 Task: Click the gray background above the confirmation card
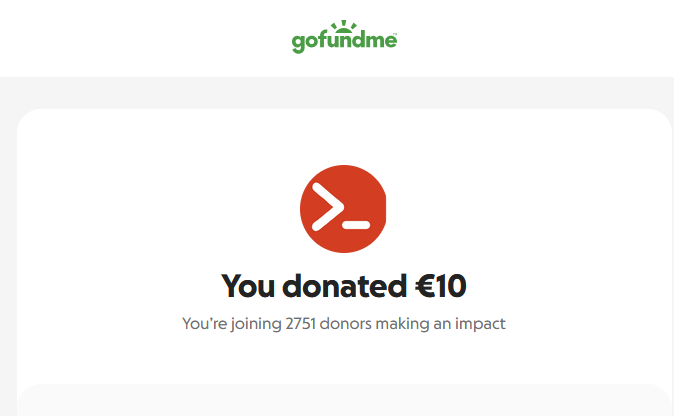pyautogui.click(x=344, y=93)
